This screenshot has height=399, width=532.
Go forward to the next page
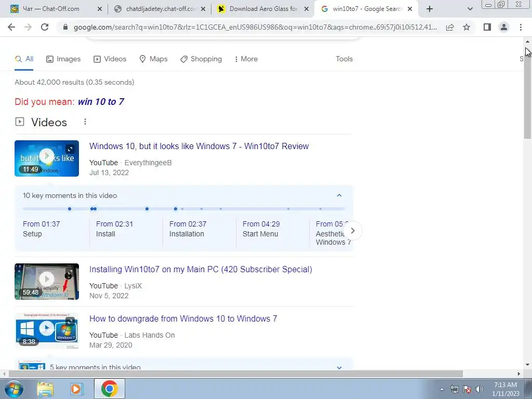coord(28,27)
